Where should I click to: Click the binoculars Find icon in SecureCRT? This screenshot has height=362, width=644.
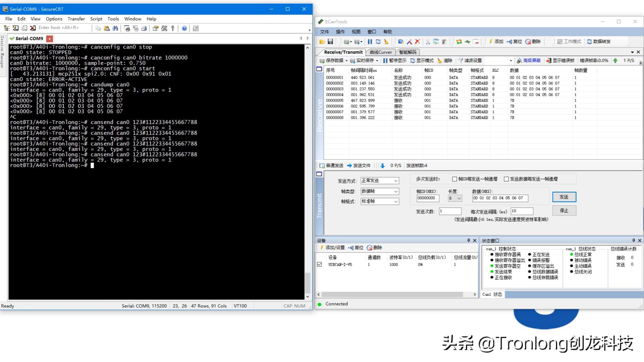point(115,28)
